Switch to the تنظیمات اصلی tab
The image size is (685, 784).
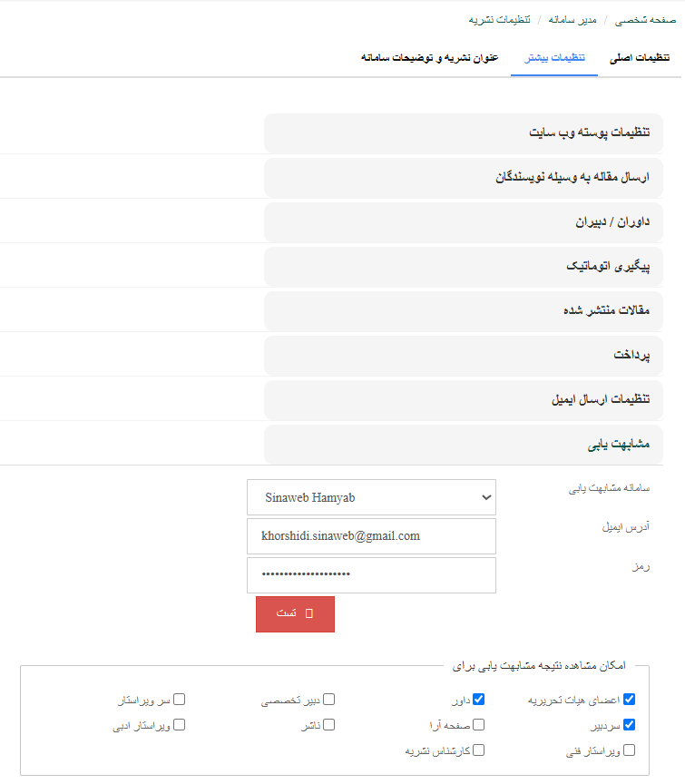point(639,57)
